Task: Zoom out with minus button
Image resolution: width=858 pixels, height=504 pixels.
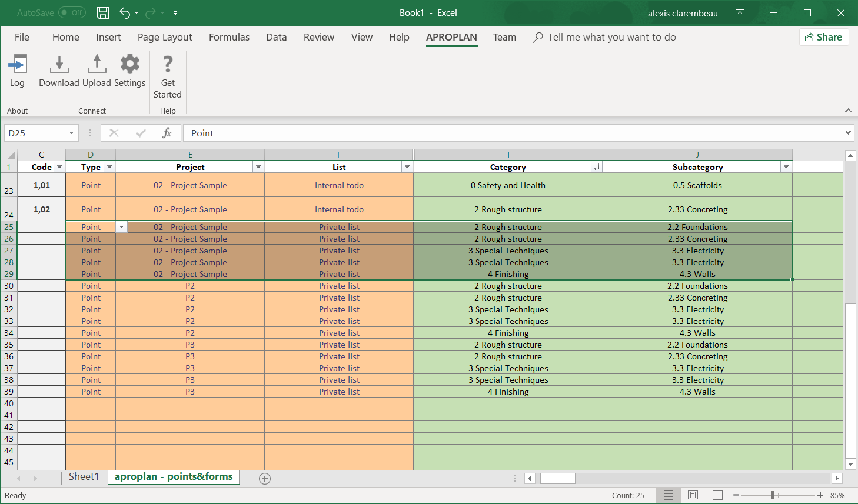Action: (736, 495)
